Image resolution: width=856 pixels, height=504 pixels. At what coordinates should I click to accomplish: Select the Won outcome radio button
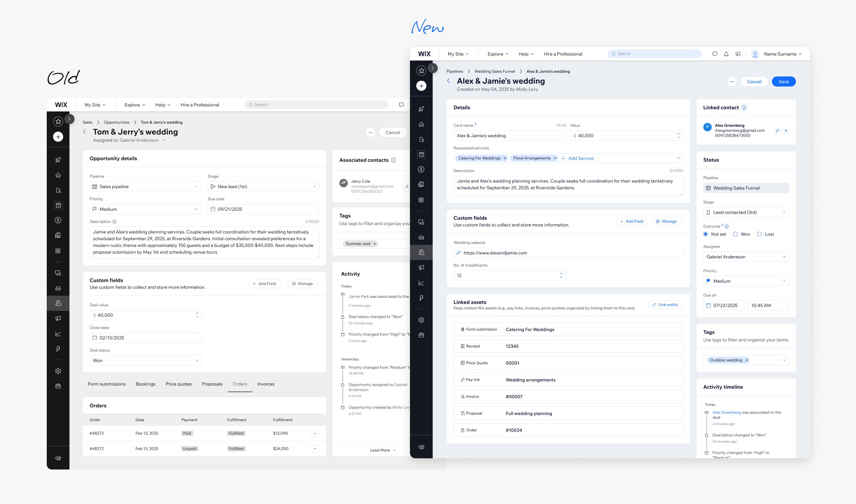[x=735, y=234]
